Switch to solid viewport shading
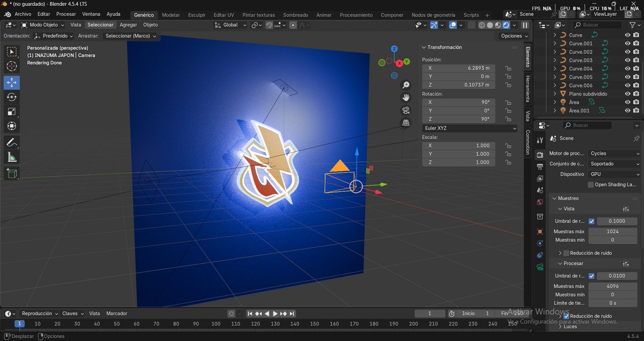 click(490, 25)
